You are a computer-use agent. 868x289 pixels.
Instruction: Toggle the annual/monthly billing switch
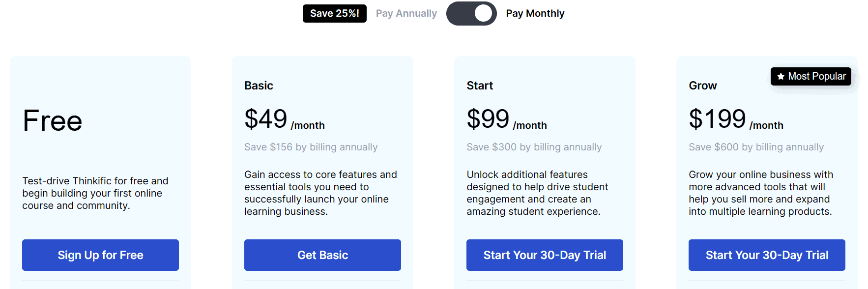coord(471,13)
